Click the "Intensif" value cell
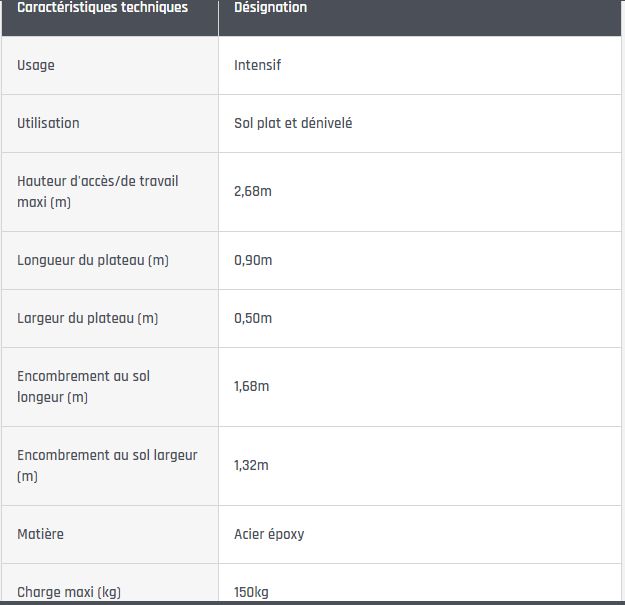Viewport: 625px width, 605px height. click(258, 65)
